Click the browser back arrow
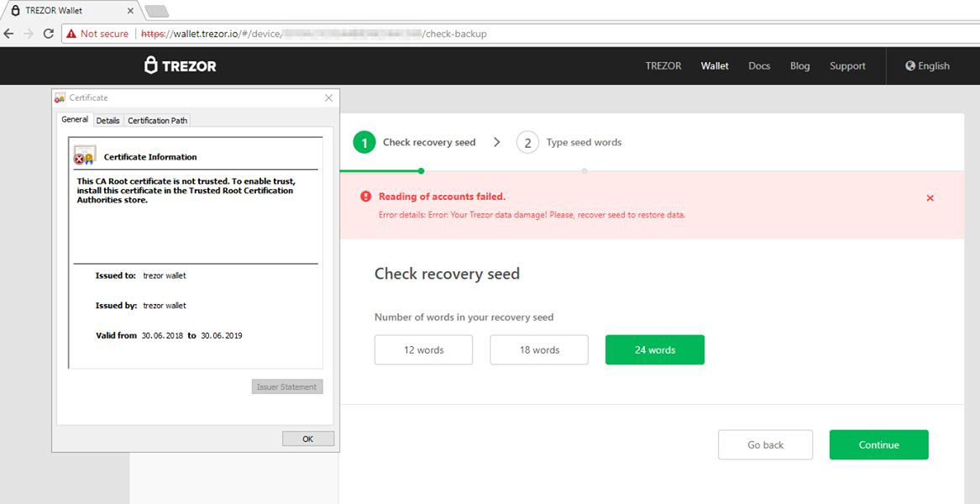 point(9,34)
